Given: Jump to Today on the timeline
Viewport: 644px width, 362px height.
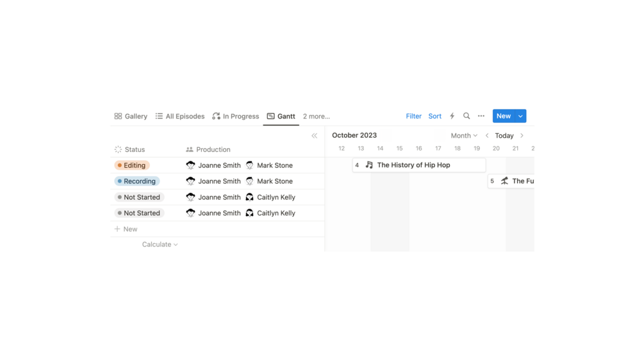Looking at the screenshot, I should pos(504,136).
